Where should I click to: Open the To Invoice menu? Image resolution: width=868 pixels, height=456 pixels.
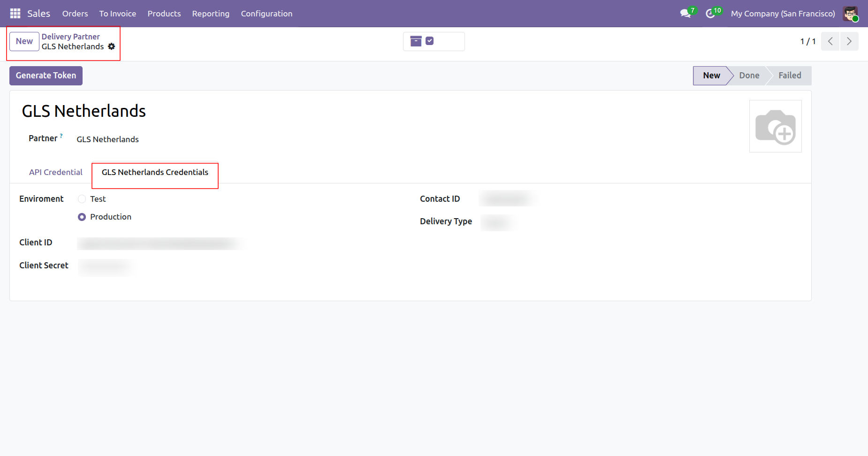click(x=118, y=14)
